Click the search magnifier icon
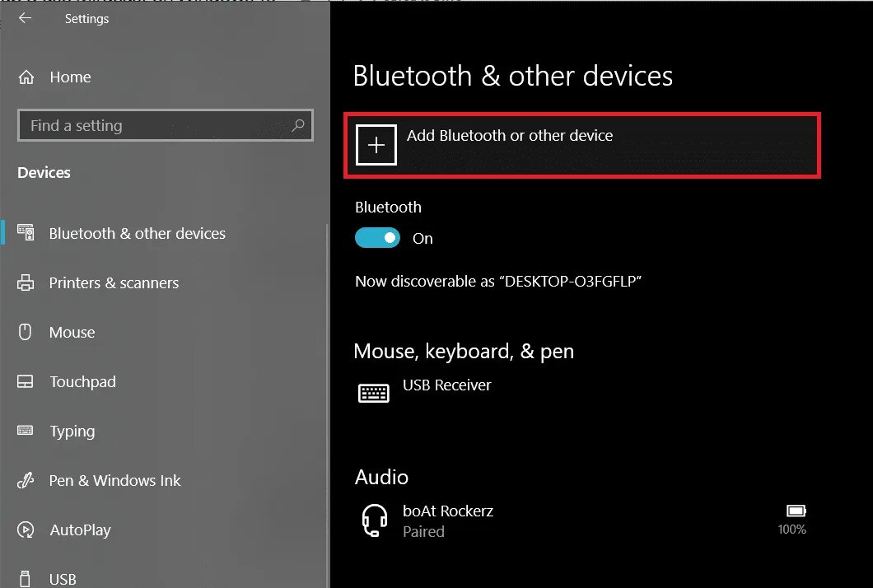 [x=298, y=125]
